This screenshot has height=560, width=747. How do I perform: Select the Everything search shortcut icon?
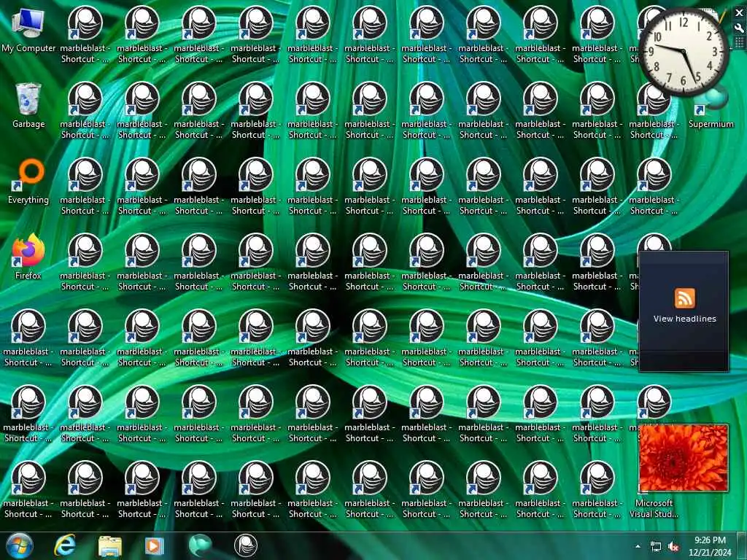[28, 182]
